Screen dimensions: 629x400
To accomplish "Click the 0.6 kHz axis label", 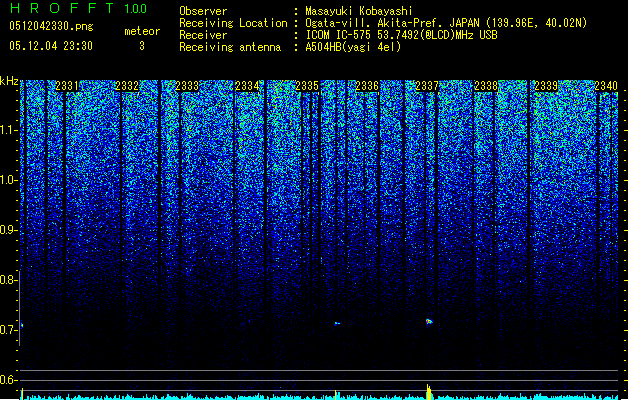I will coord(9,380).
